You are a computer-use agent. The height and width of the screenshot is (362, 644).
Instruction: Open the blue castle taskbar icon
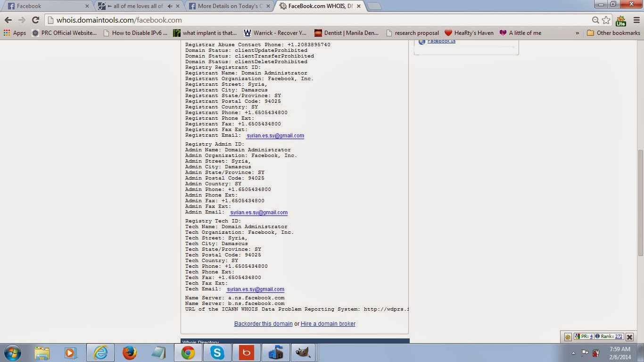pos(276,353)
